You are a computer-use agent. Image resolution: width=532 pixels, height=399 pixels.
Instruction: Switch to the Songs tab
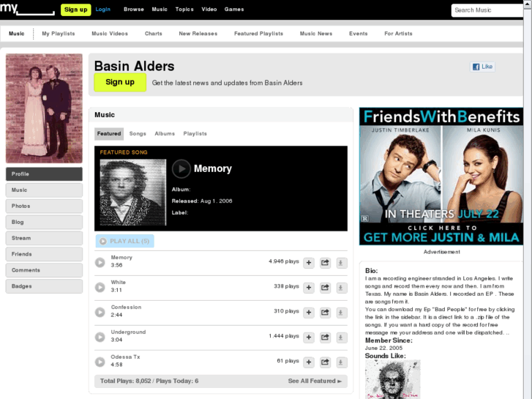click(x=138, y=134)
